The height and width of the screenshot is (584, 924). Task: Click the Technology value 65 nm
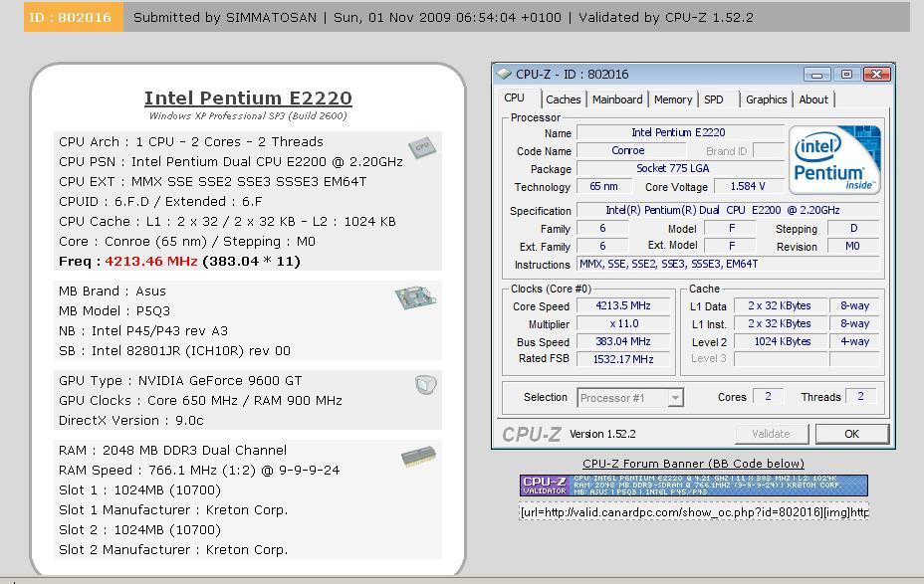604,187
